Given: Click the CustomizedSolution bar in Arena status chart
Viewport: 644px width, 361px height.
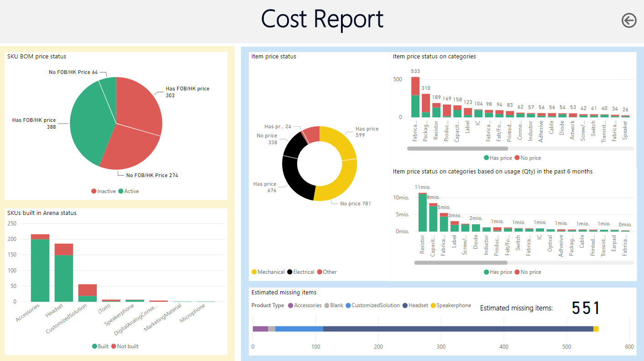Looking at the screenshot, I should click(x=88, y=293).
